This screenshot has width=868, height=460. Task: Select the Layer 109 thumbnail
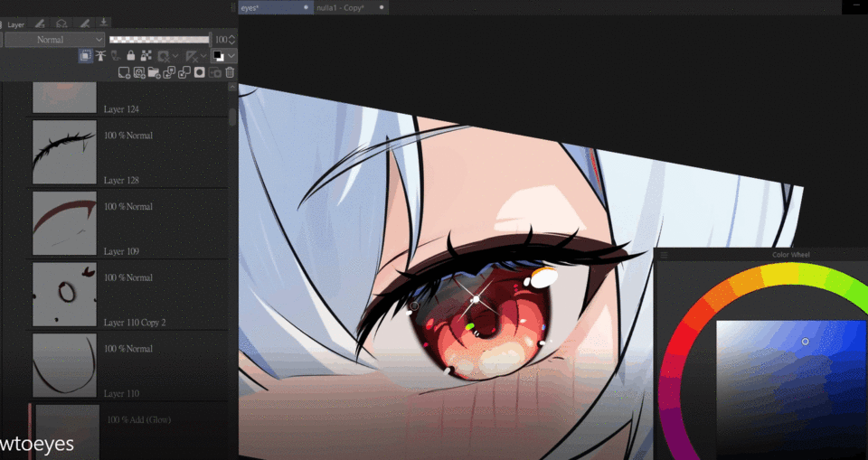[x=65, y=223]
